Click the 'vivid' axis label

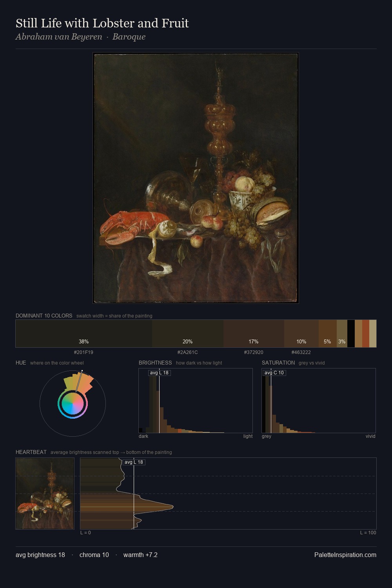pos(370,436)
